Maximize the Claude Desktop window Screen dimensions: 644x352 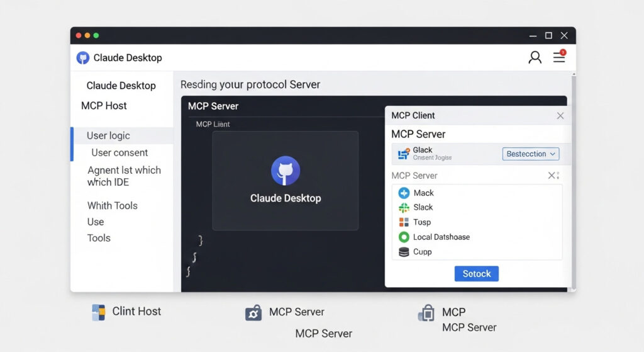click(548, 36)
